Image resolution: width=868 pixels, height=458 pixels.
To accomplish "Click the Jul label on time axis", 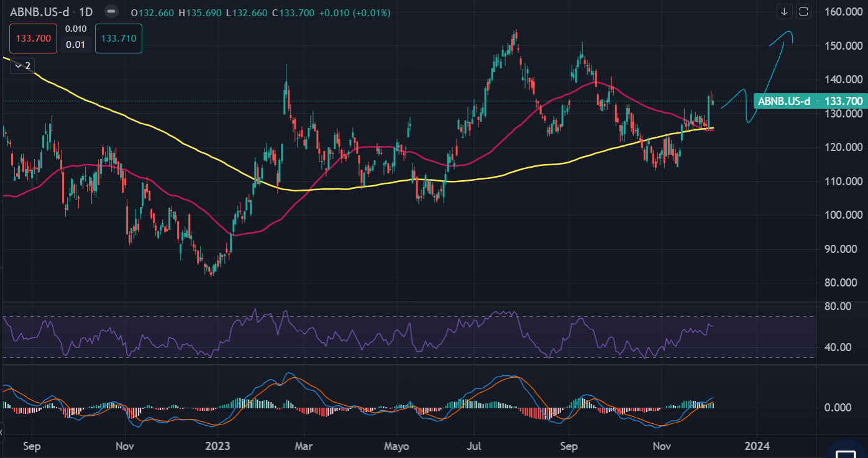I will [473, 446].
